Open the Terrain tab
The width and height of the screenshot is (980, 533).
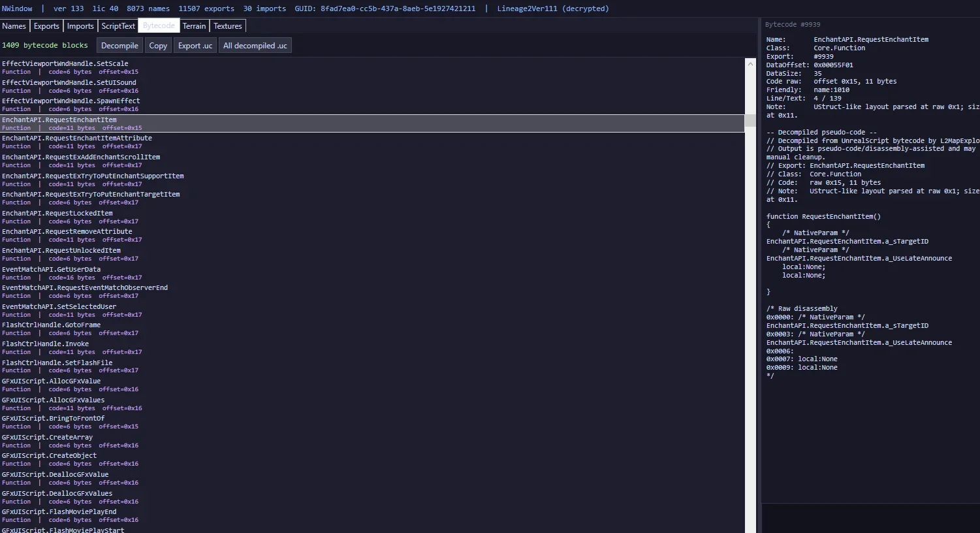pyautogui.click(x=194, y=26)
